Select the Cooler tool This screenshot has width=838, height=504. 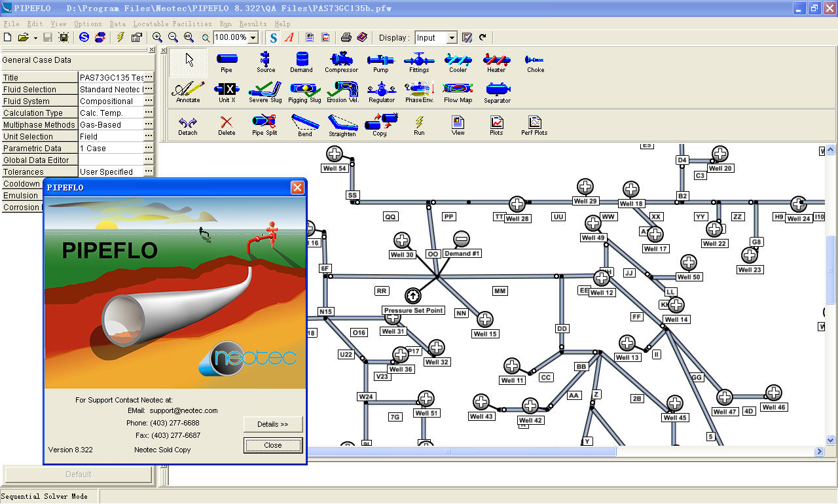coord(458,62)
